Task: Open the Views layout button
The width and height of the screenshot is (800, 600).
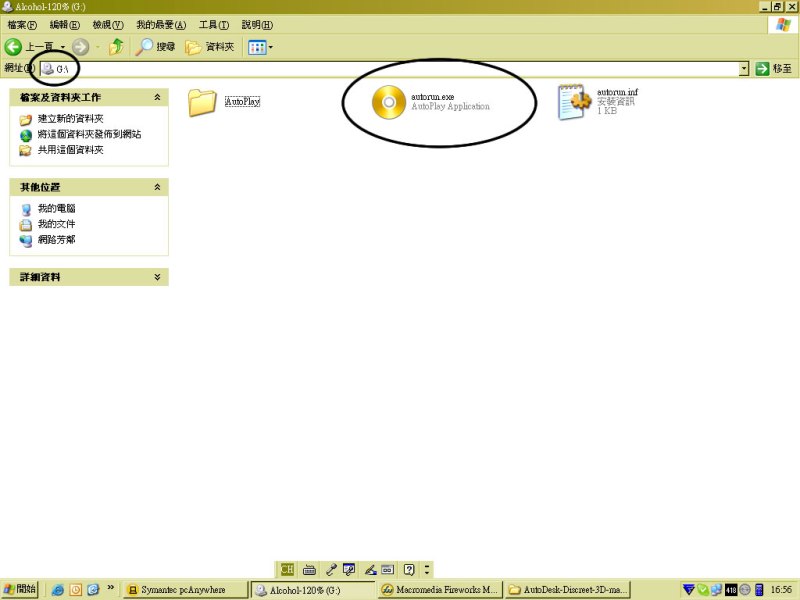Action: coord(260,47)
